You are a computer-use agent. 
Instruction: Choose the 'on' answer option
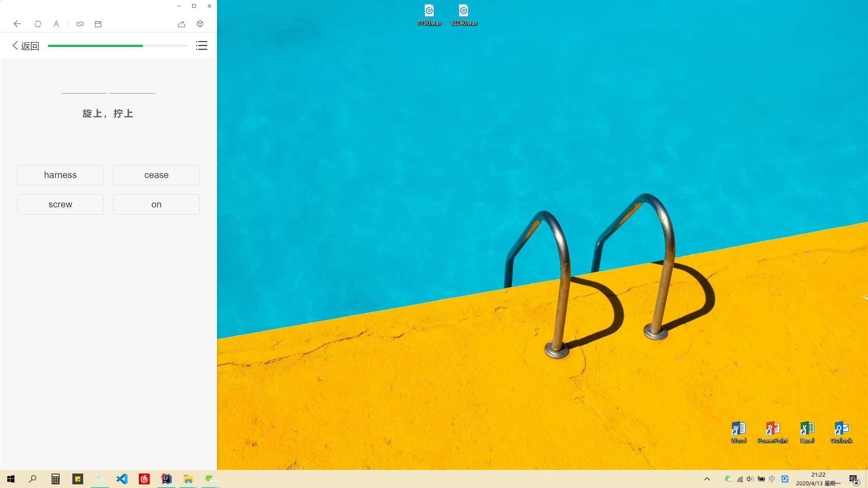point(156,204)
